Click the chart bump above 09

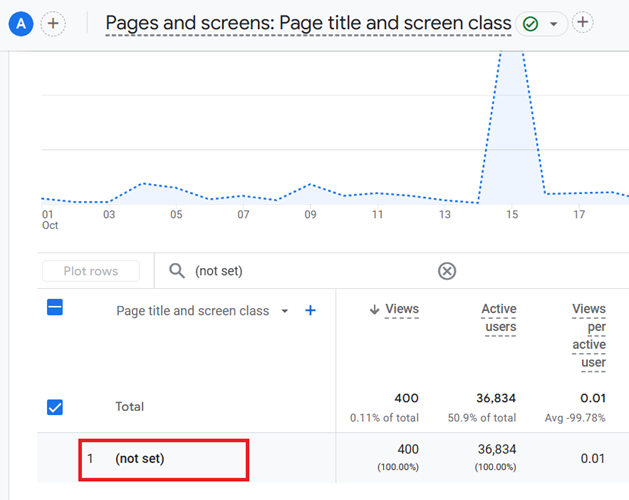pos(310,185)
